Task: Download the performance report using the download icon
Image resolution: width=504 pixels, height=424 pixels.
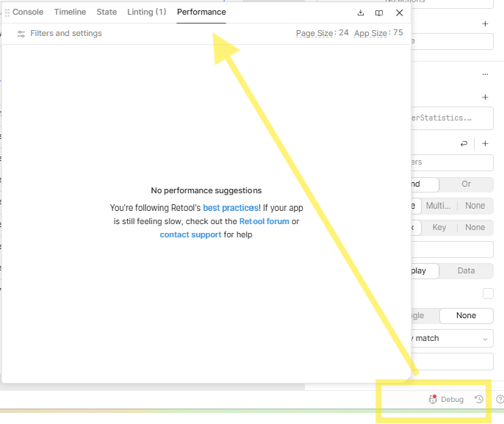Action: (x=361, y=12)
